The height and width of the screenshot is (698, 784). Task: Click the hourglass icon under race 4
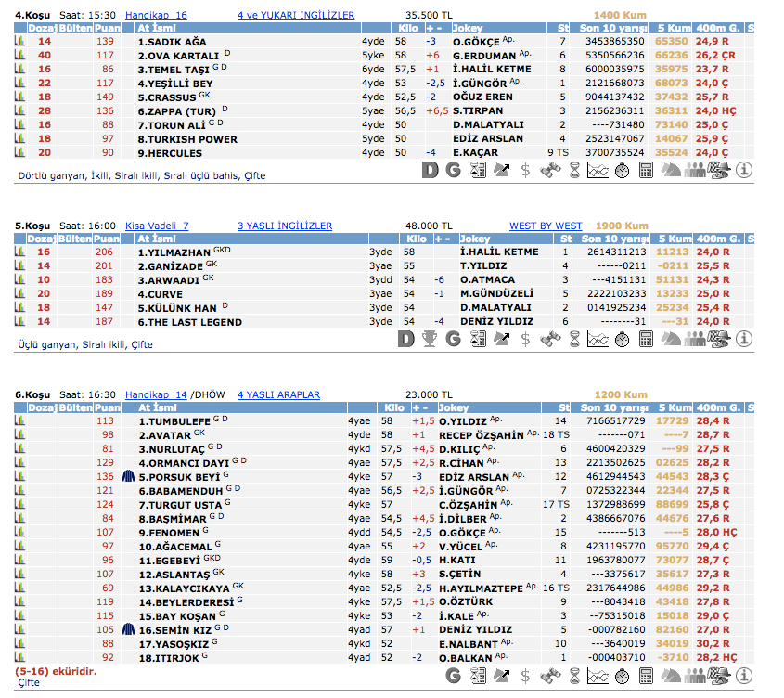coord(574,170)
